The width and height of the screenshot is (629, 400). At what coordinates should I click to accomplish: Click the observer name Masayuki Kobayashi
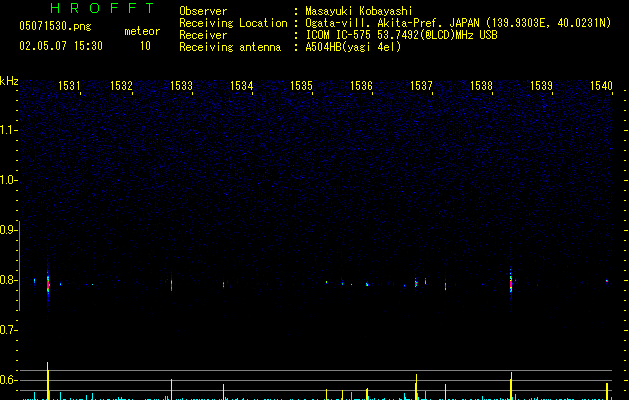359,11
